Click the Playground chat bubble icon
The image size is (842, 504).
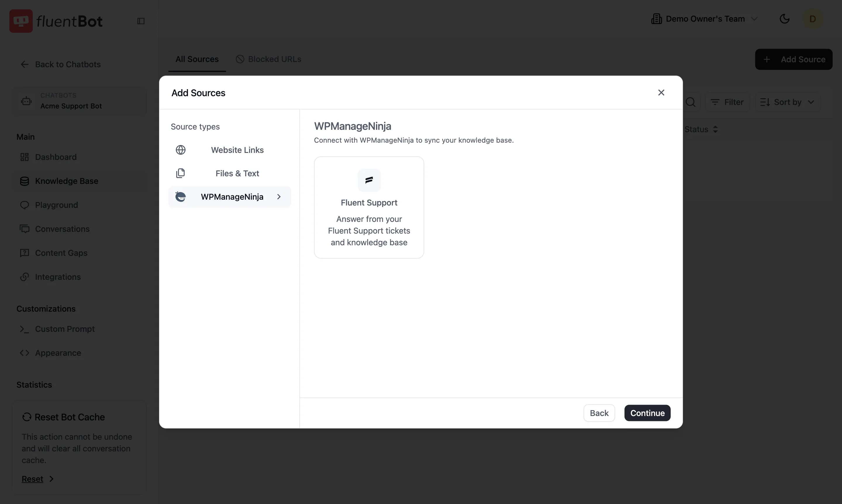tap(25, 205)
